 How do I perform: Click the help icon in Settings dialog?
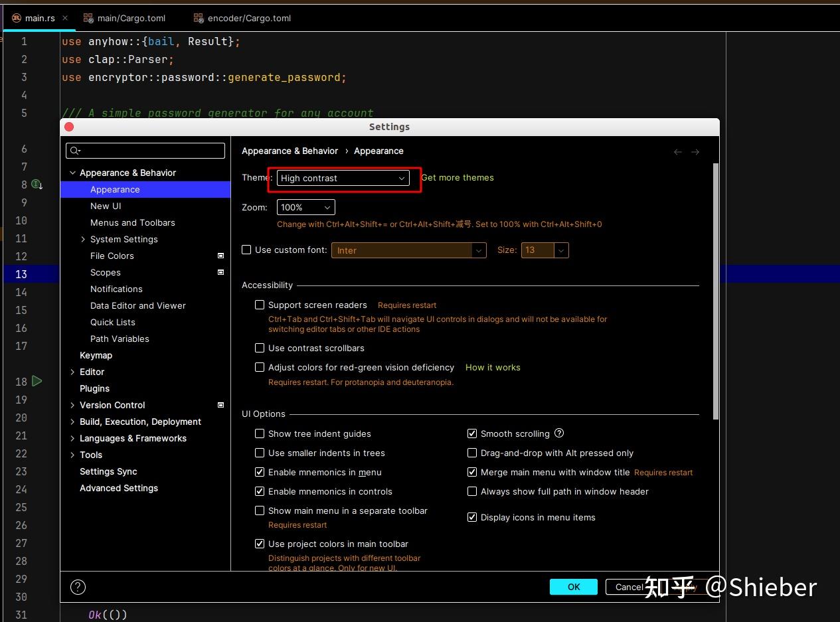click(x=78, y=587)
